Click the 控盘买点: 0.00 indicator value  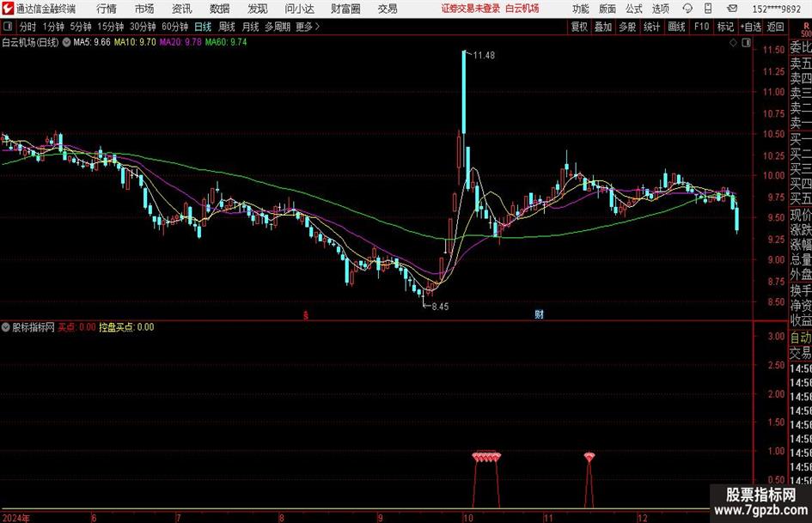click(x=126, y=327)
